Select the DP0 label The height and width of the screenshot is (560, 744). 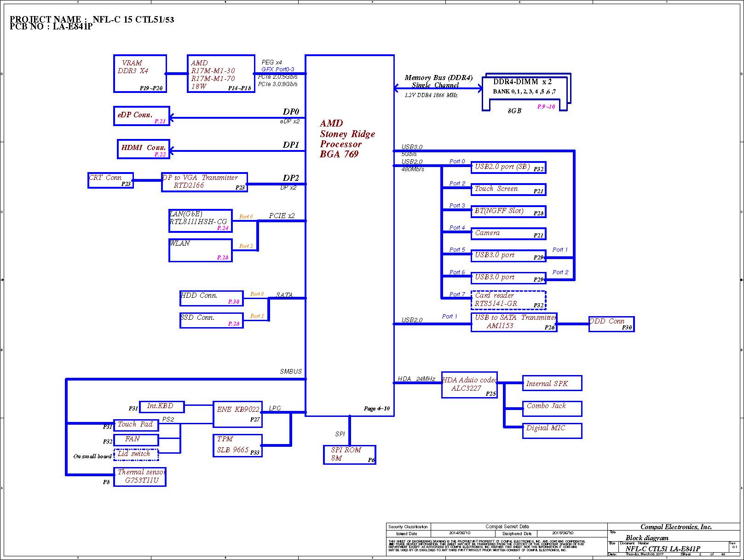[291, 112]
